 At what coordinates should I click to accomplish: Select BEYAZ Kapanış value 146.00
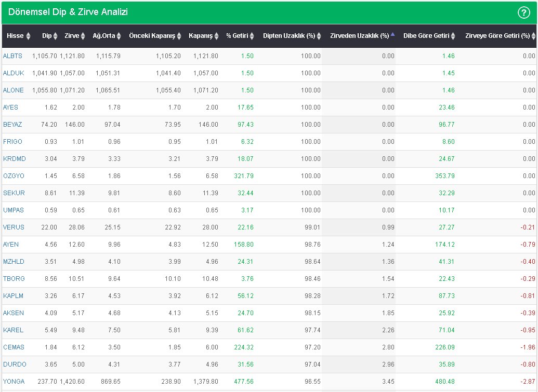208,125
